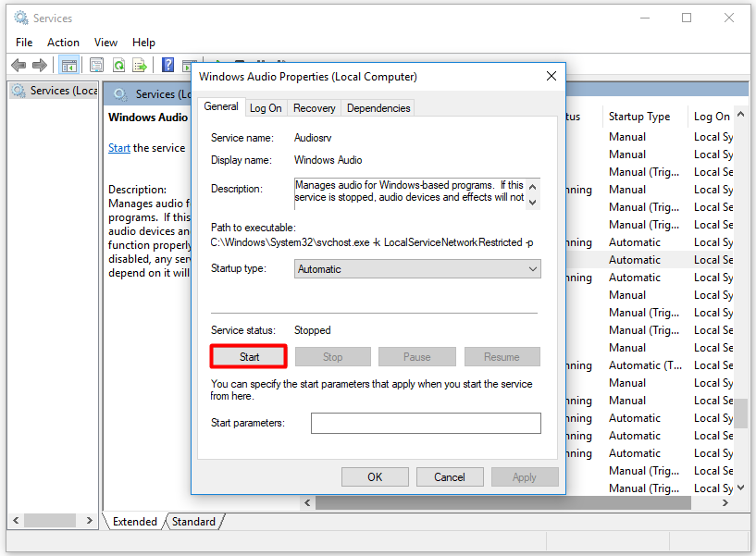Screen dimensions: 756x556
Task: Click the Resume button
Action: click(502, 357)
